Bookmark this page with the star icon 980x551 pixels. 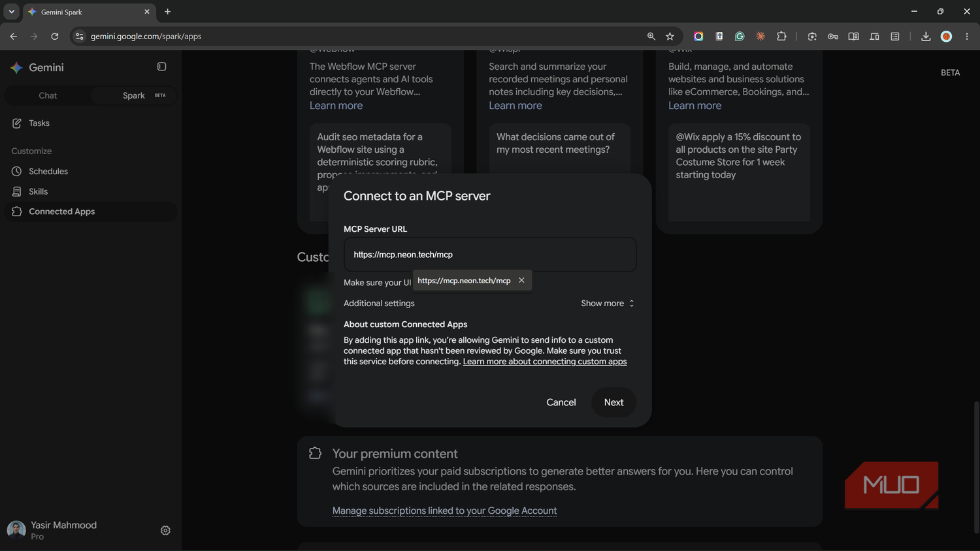(670, 37)
